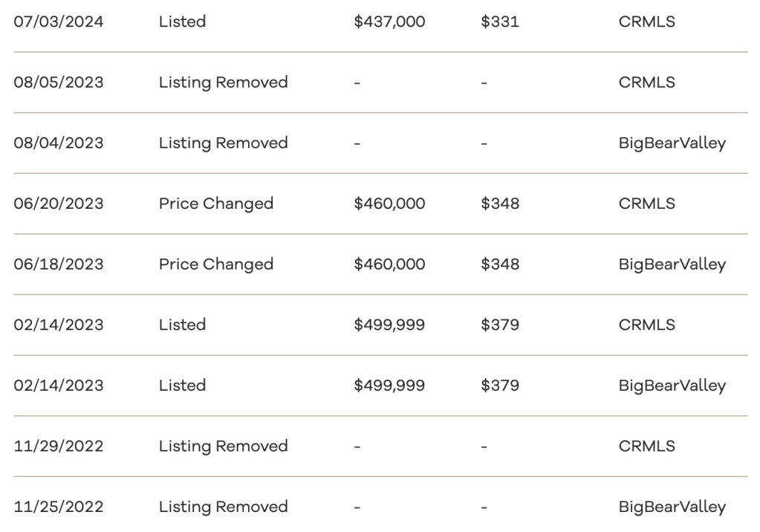
Task: Click the 07/03/2024 date cell
Action: (x=59, y=22)
